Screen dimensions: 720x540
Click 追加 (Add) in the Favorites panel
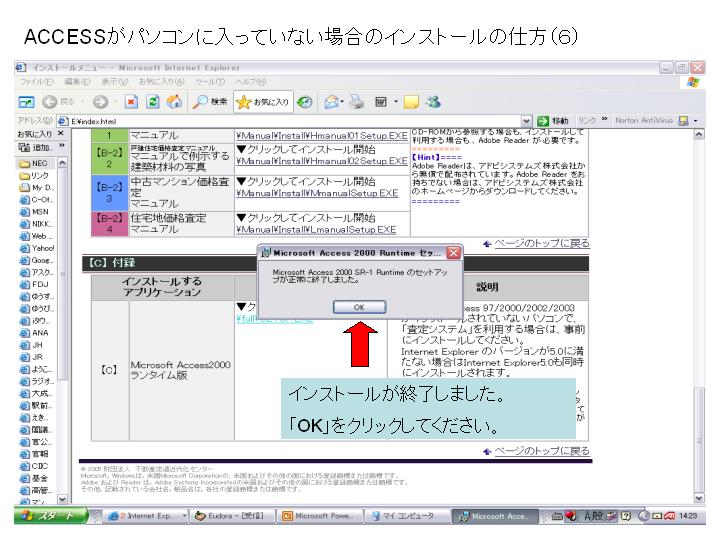[36, 147]
